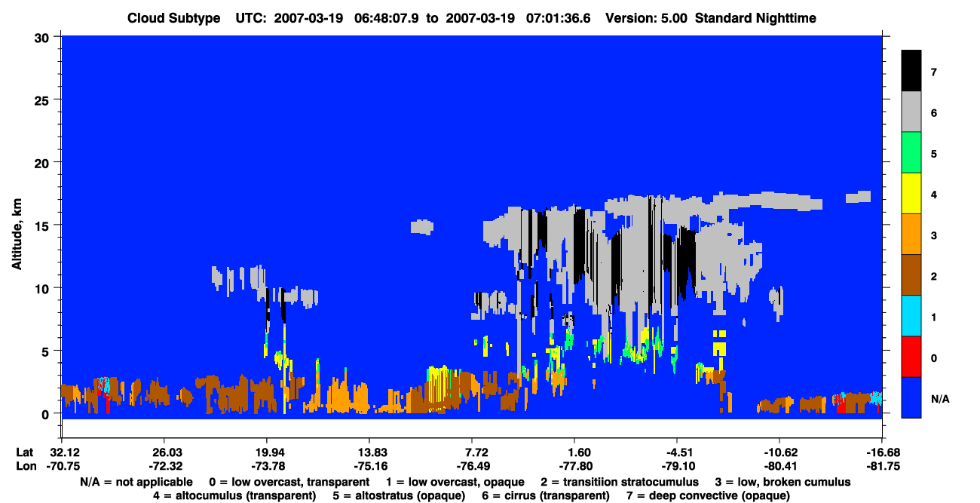Click 'Standard Nighttime' in the title
Viewport: 980px width, 503px height.
coord(755,18)
